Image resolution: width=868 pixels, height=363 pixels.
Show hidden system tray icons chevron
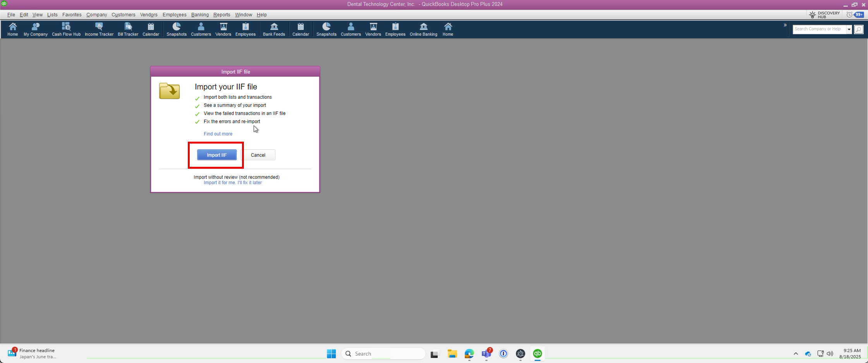click(796, 354)
